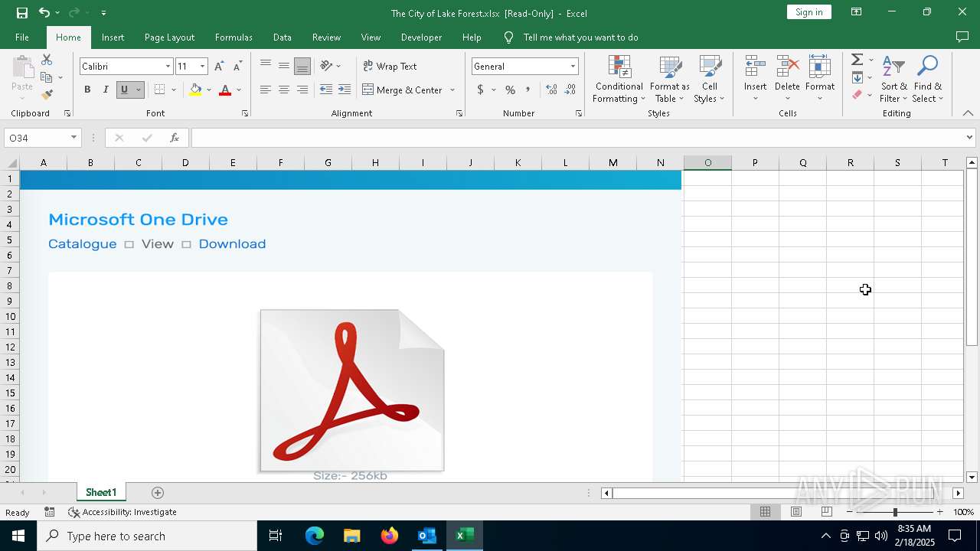
Task: Open Format as Table gallery
Action: pyautogui.click(x=669, y=79)
